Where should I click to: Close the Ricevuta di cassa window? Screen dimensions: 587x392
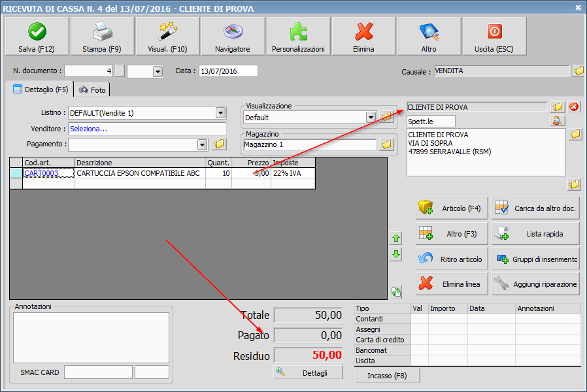point(579,7)
